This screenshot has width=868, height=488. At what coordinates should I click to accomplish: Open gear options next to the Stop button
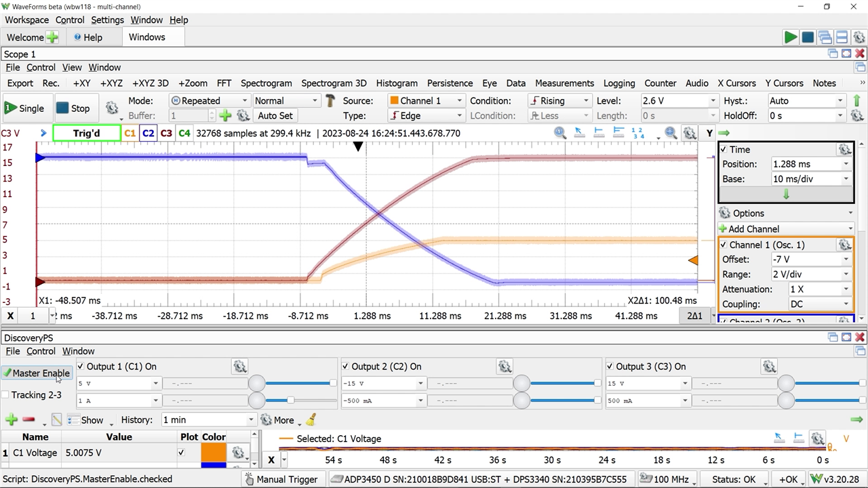point(112,108)
